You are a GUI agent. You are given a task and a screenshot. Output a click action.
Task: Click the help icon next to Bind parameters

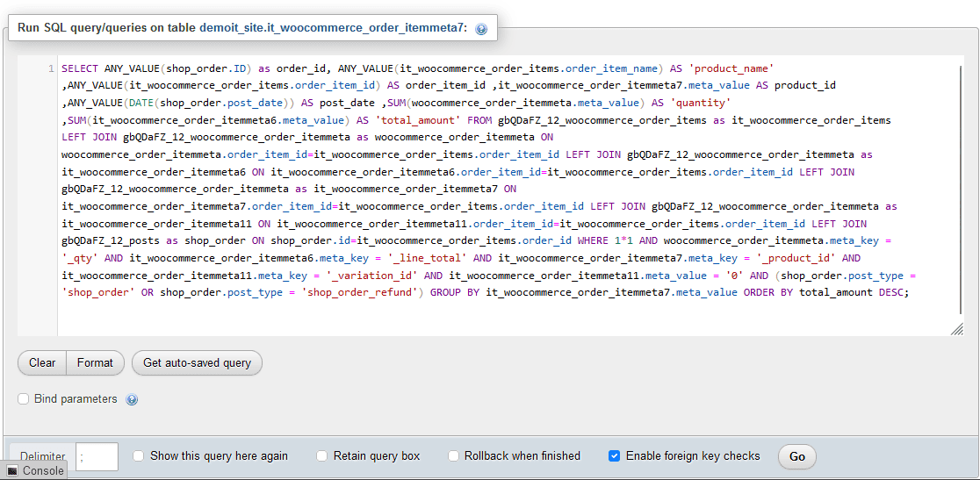(132, 399)
